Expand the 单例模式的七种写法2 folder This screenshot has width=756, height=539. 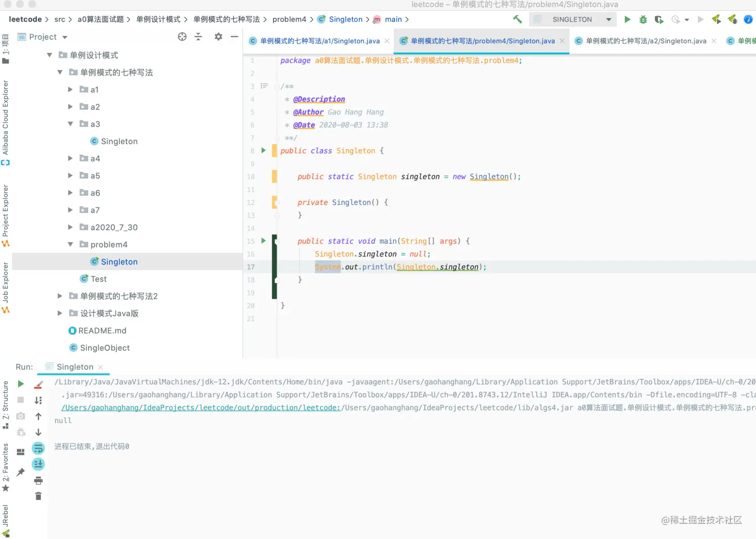pyautogui.click(x=60, y=296)
